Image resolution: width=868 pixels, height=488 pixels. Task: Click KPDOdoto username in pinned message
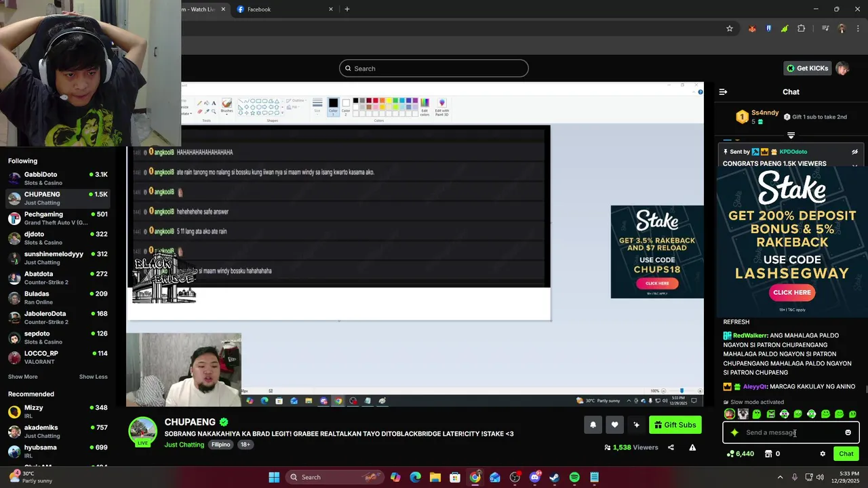point(793,152)
